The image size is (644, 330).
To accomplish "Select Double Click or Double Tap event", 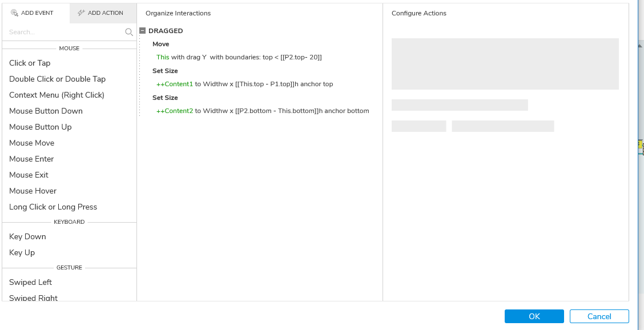I will click(57, 79).
